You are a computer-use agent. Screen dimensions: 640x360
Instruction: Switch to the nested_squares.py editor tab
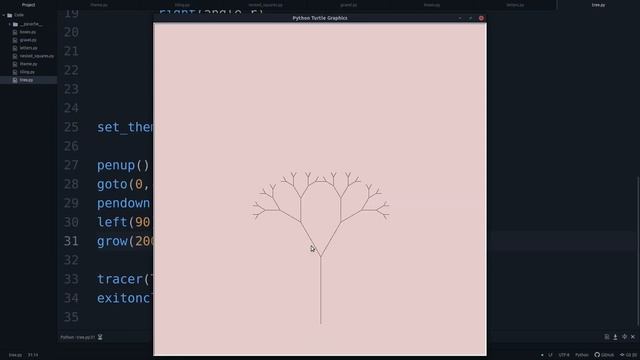265,5
